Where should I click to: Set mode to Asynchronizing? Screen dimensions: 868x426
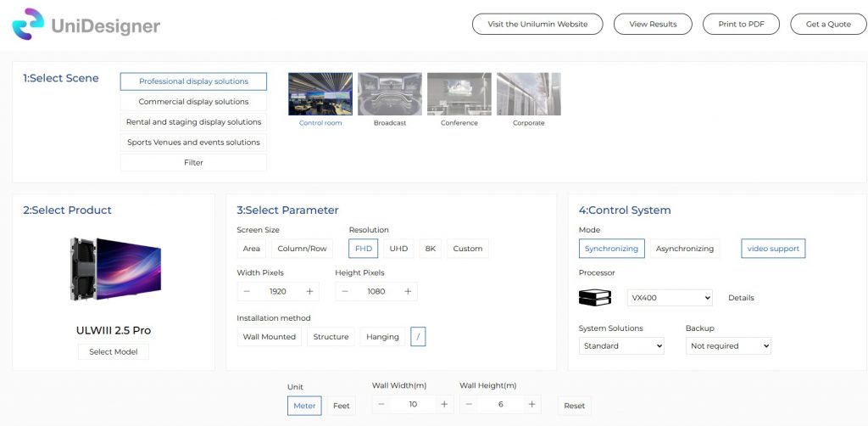tap(685, 249)
